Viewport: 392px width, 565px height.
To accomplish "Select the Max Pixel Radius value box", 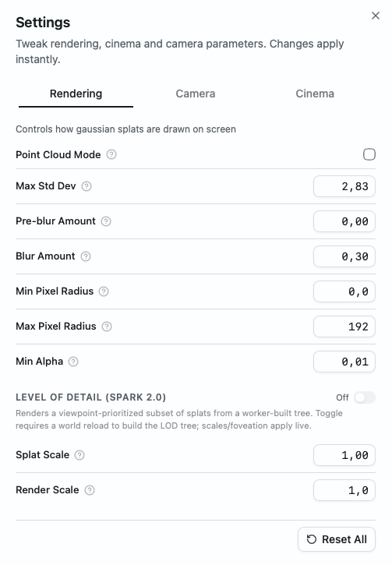I will tap(344, 327).
